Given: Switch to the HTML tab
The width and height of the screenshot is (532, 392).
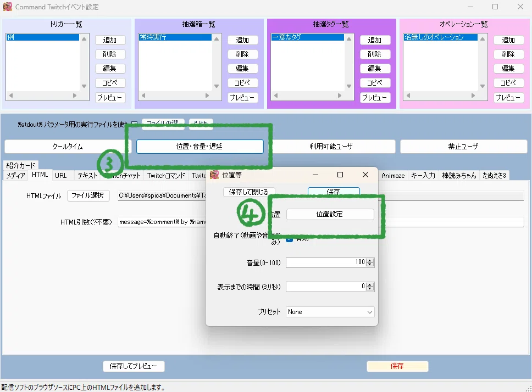Looking at the screenshot, I should (x=40, y=175).
